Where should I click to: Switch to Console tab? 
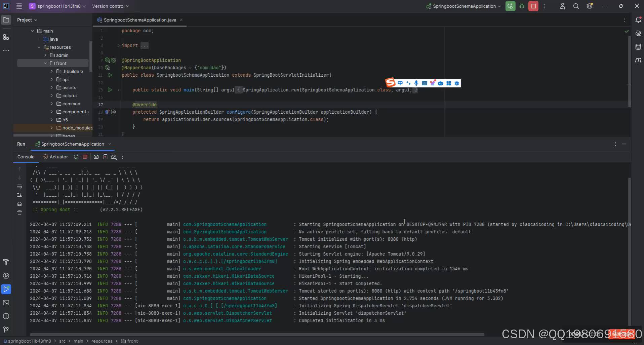coord(26,157)
